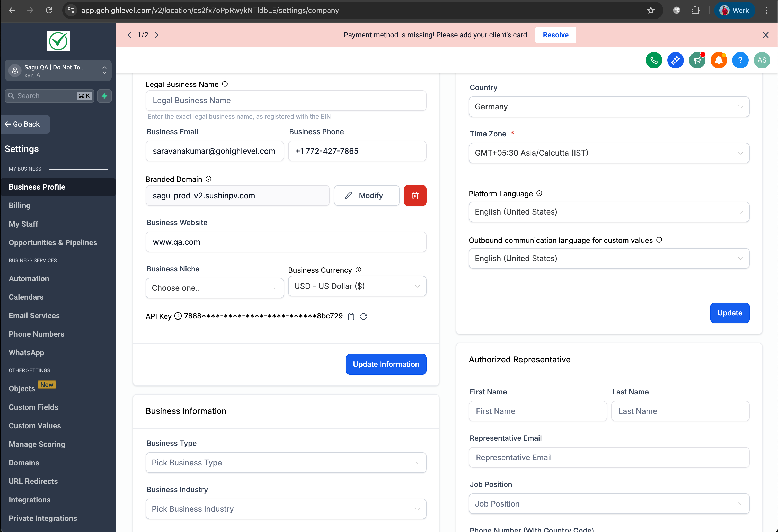Open the Country dropdown showing Germany
The image size is (778, 532).
click(609, 107)
